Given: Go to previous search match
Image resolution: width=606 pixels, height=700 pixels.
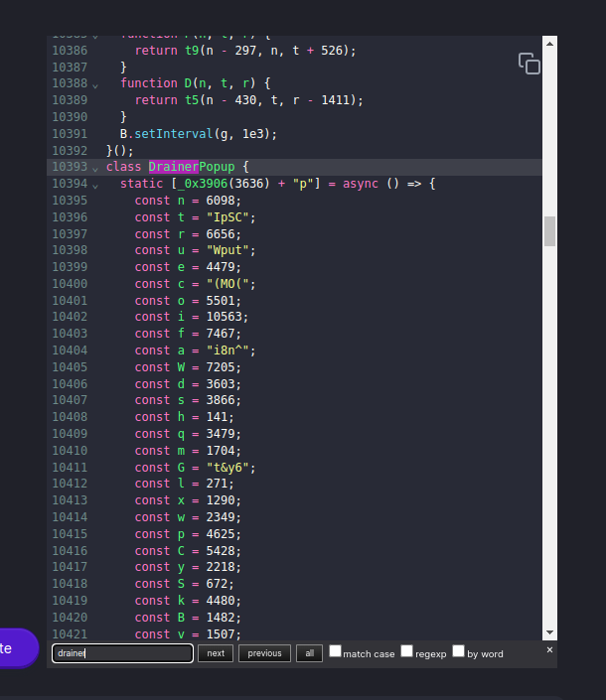Looking at the screenshot, I should click(264, 653).
